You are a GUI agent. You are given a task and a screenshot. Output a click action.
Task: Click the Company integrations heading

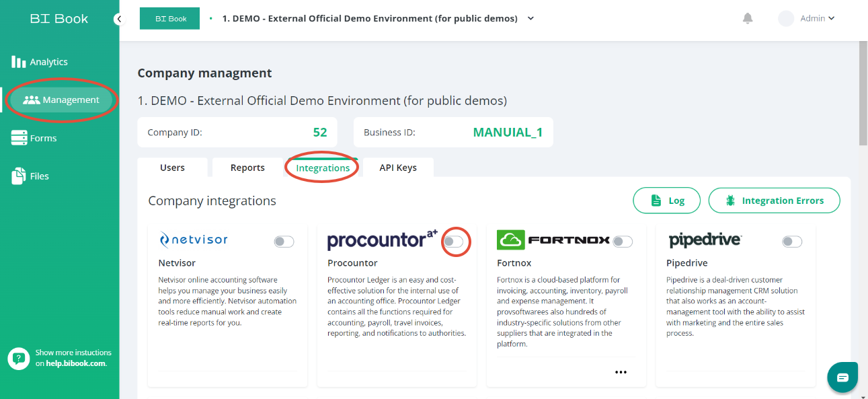(x=212, y=201)
